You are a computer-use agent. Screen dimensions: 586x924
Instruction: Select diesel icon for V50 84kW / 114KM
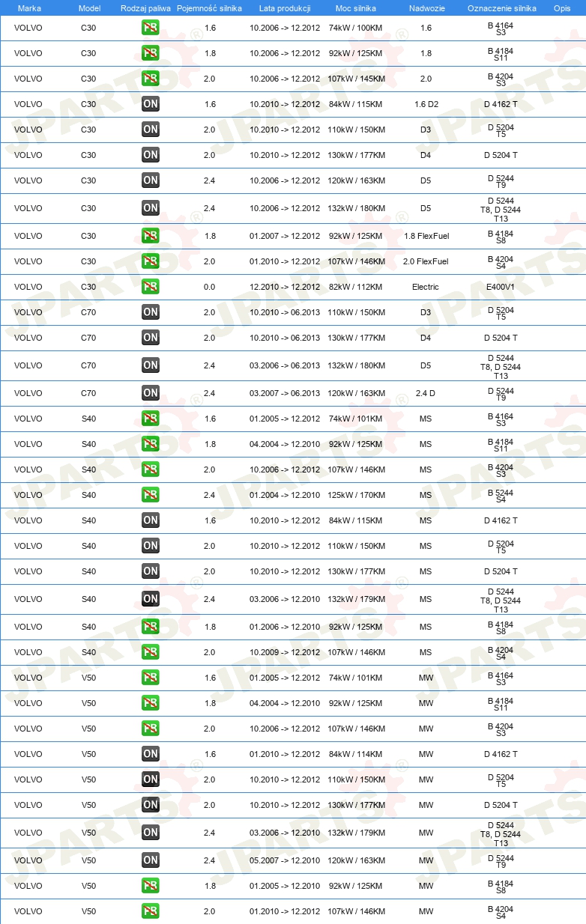151,754
